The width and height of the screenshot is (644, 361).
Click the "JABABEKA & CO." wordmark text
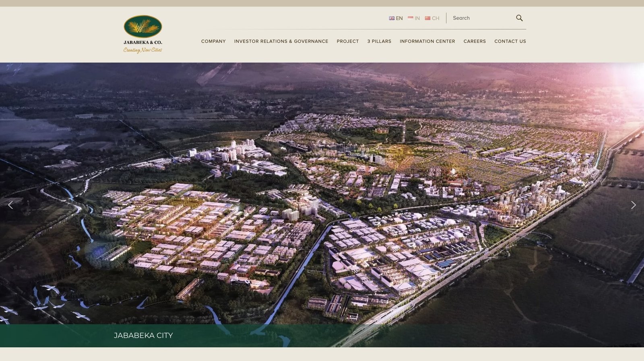point(142,42)
